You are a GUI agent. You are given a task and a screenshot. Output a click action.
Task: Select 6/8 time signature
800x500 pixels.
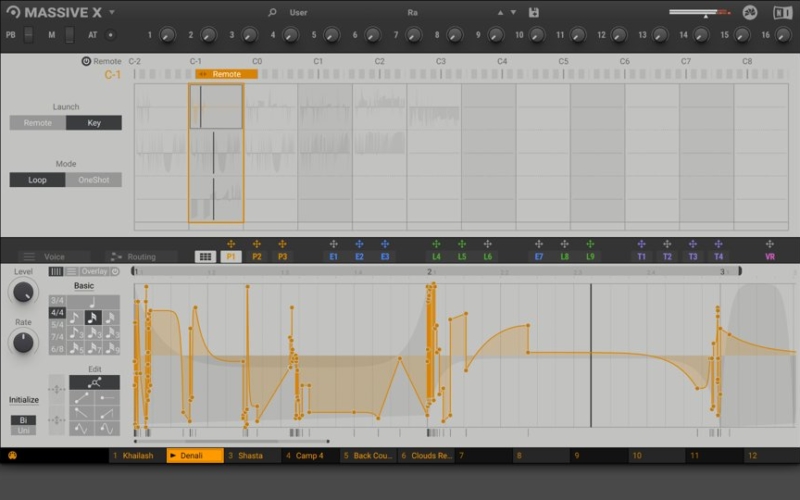tap(57, 349)
